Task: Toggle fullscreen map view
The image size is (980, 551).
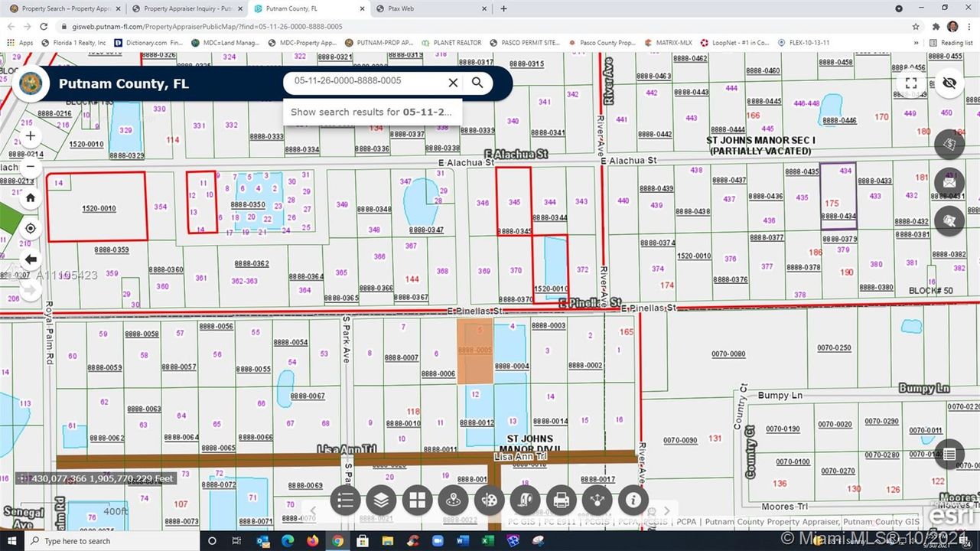Action: tap(910, 83)
